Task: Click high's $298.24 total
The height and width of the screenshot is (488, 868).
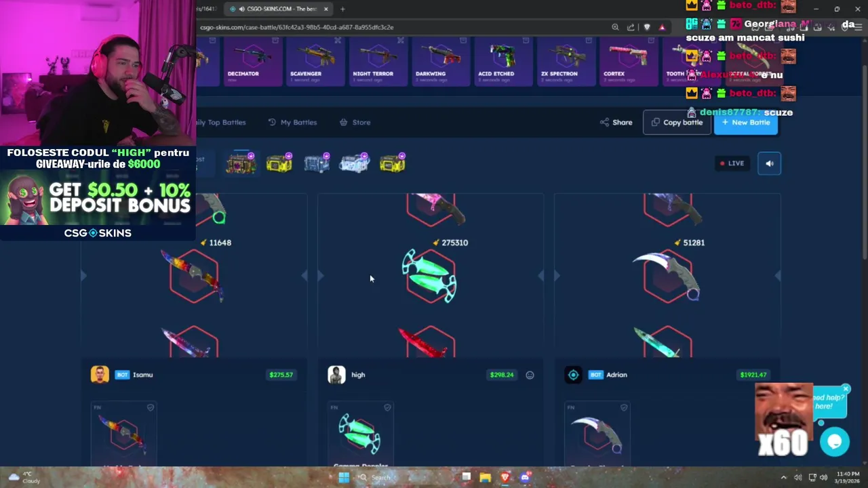Action: click(x=502, y=375)
